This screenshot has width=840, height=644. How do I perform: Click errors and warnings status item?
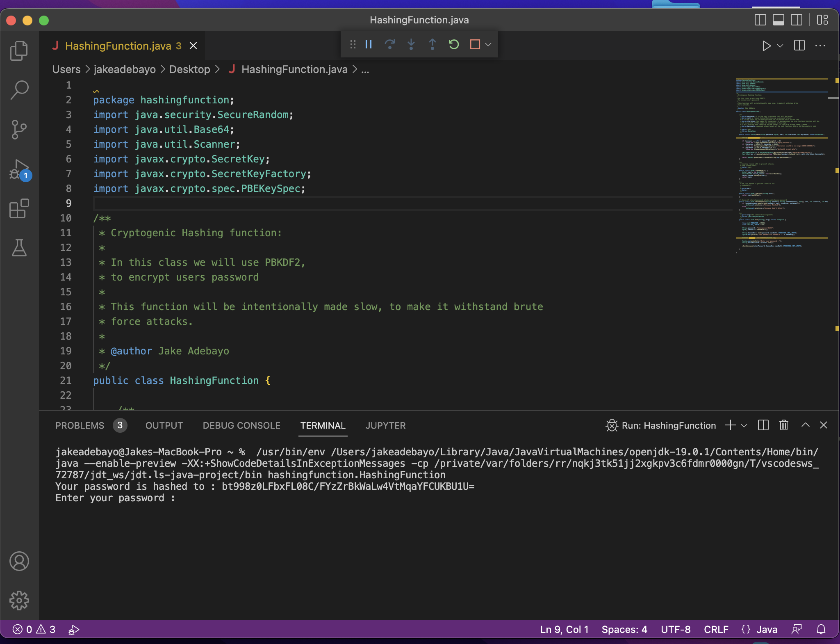click(34, 629)
